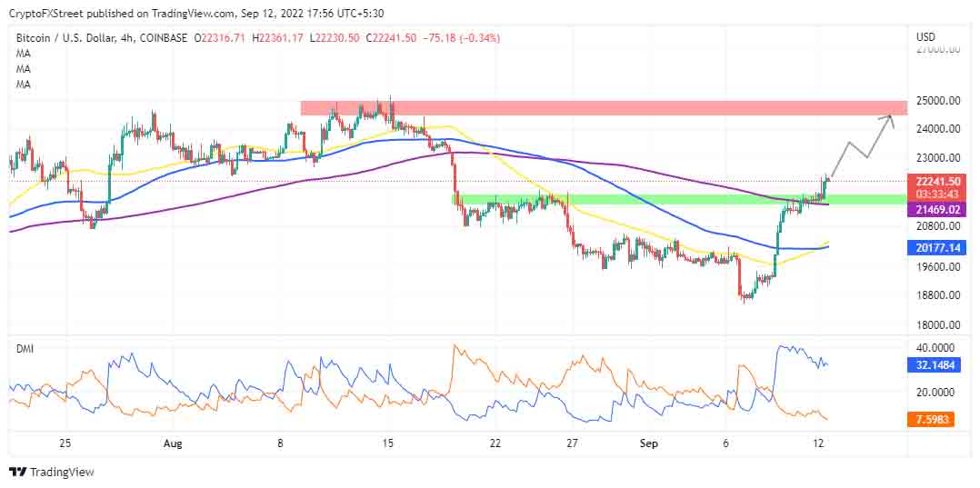Click the open price O22316.71
This screenshot has height=488, width=980.
(221, 38)
